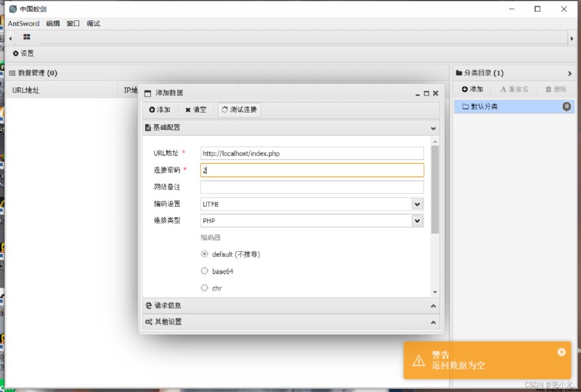Viewport: 581px width, 392px height.
Task: Minimize the 添加数据 dialog
Action: (418, 94)
